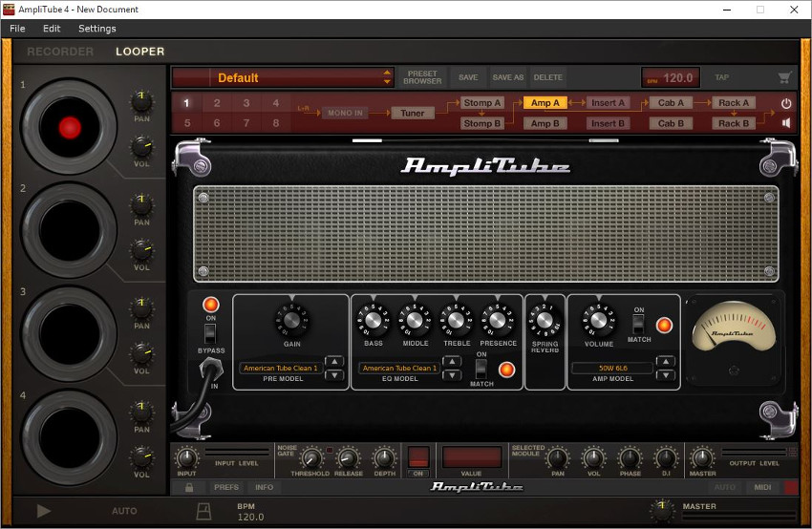Screen dimensions: 812x529
Task: Click the AmpliTube VU meter
Action: point(734,327)
